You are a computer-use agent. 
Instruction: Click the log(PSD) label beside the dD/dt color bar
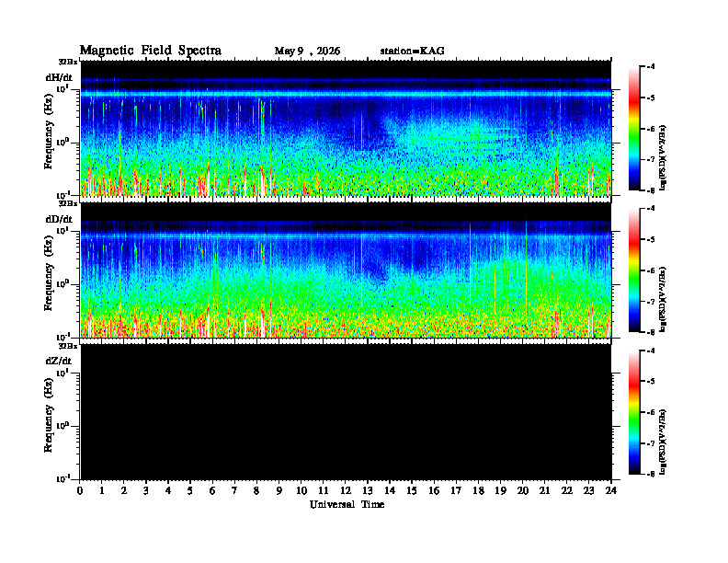[663, 300]
